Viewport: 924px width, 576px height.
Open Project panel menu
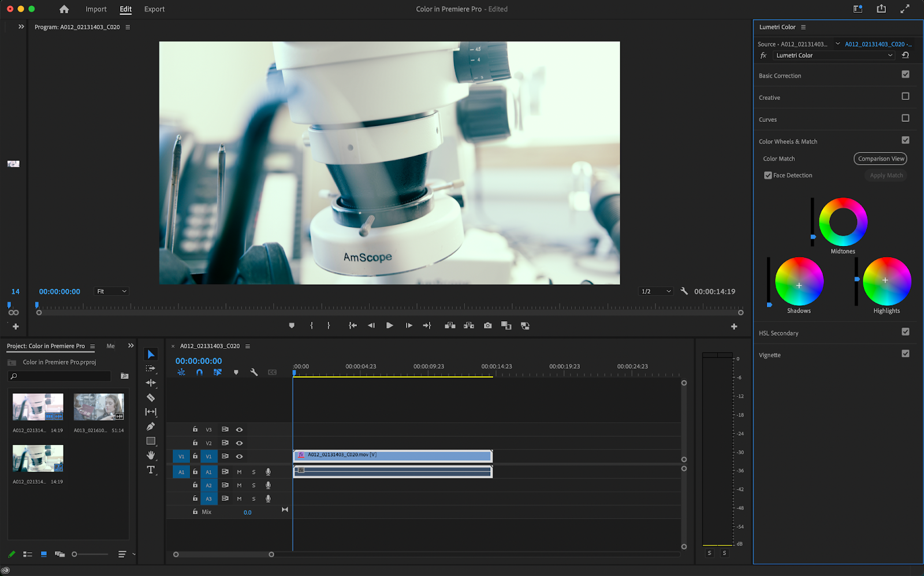[x=92, y=346]
